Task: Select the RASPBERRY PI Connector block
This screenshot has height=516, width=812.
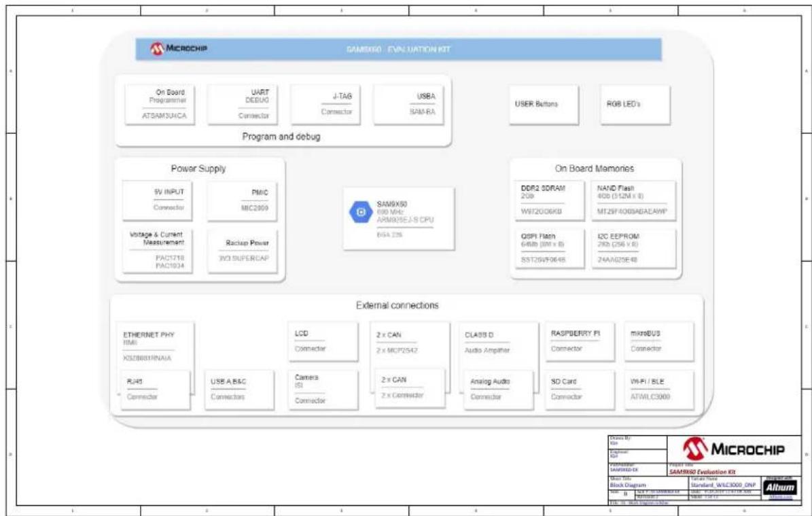Action: pyautogui.click(x=580, y=341)
